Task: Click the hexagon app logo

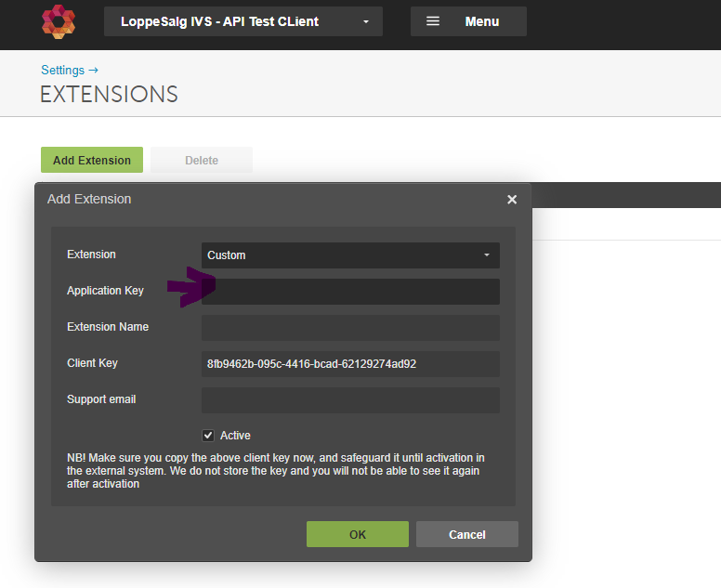Action: coord(59,21)
